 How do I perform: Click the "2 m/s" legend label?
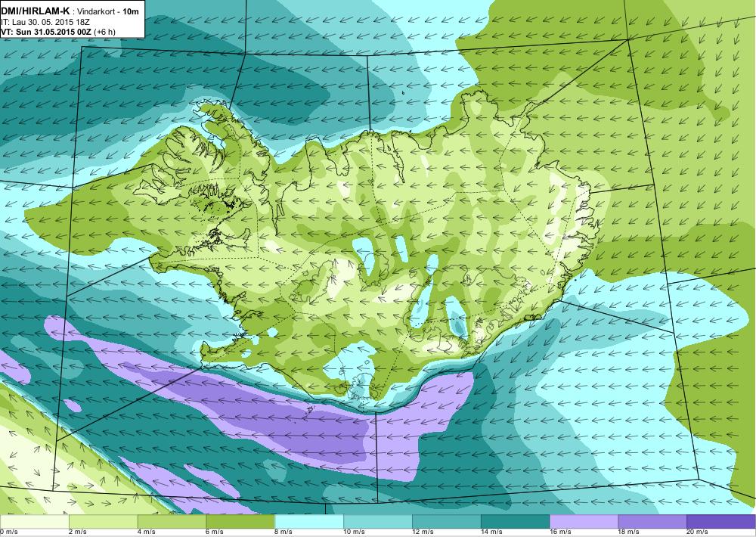tap(78, 532)
